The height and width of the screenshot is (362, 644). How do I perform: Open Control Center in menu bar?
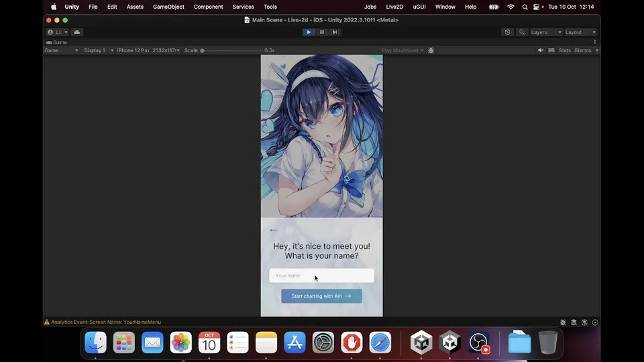[537, 7]
